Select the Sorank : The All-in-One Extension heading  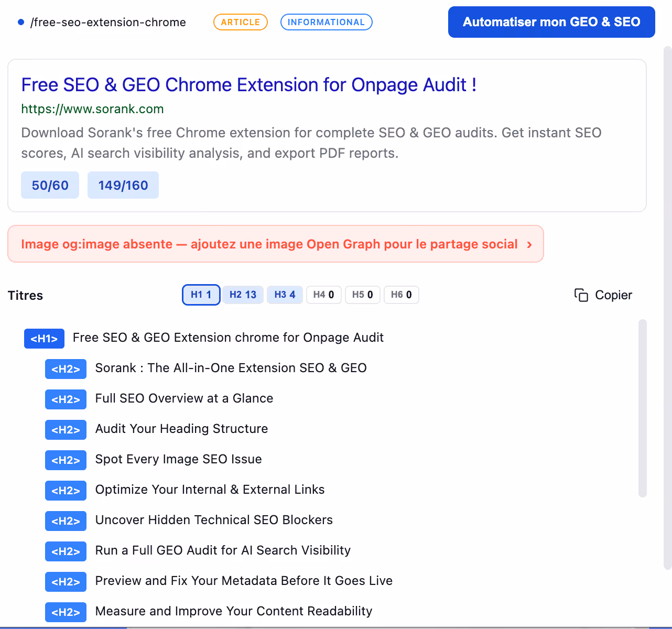point(231,368)
